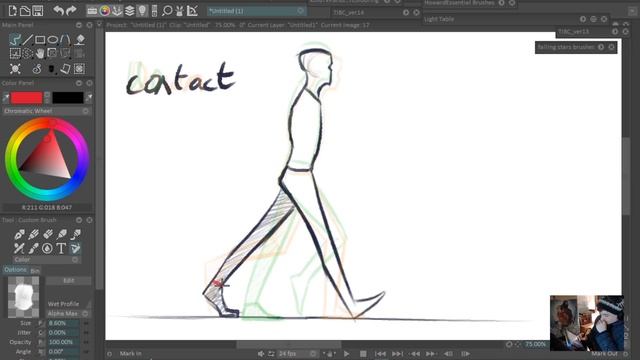Select the transform tool in the Main Panel

pos(52,53)
